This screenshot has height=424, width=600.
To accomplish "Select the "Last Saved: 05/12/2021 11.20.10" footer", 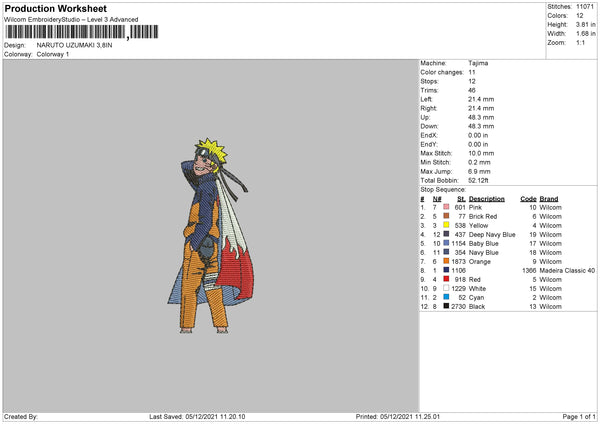I will click(197, 416).
